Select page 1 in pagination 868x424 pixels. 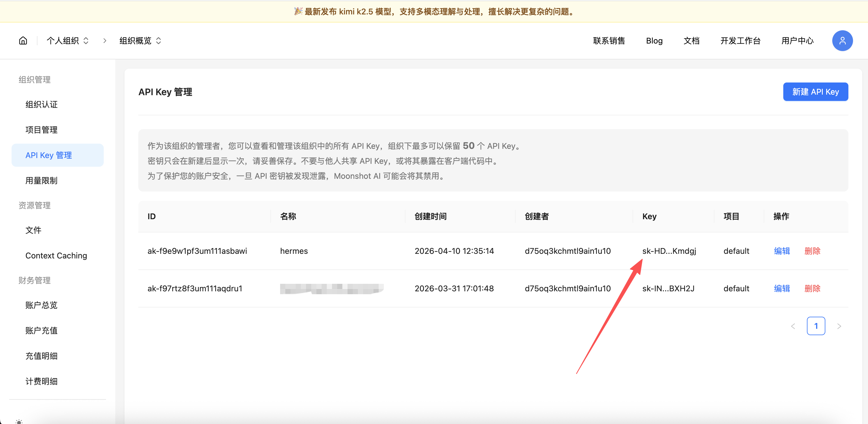pyautogui.click(x=816, y=326)
